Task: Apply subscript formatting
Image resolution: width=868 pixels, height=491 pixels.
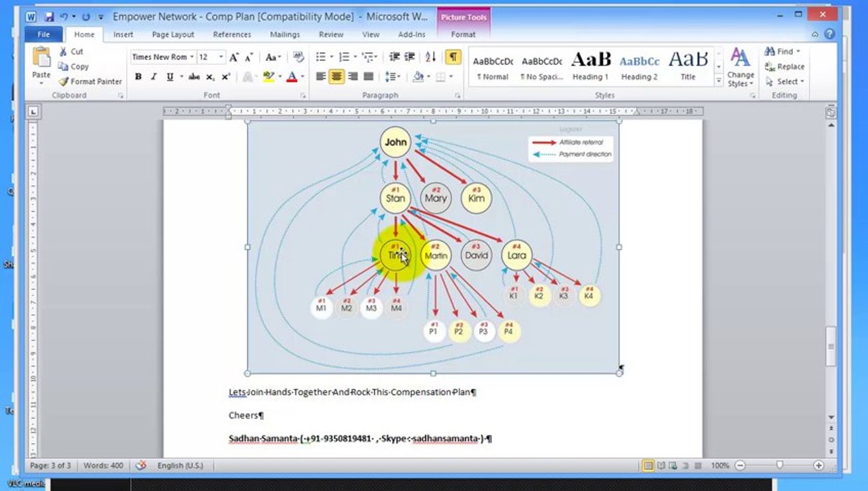Action: 210,77
